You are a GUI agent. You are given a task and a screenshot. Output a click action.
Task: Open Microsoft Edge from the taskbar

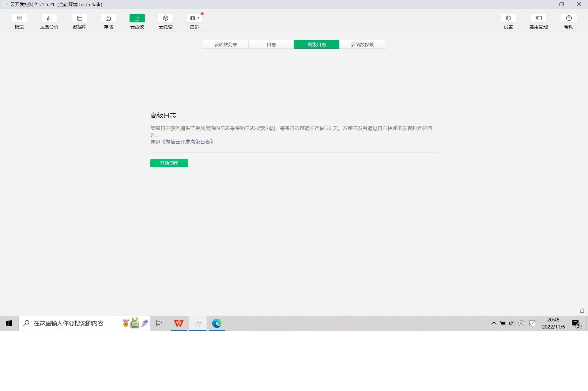217,323
